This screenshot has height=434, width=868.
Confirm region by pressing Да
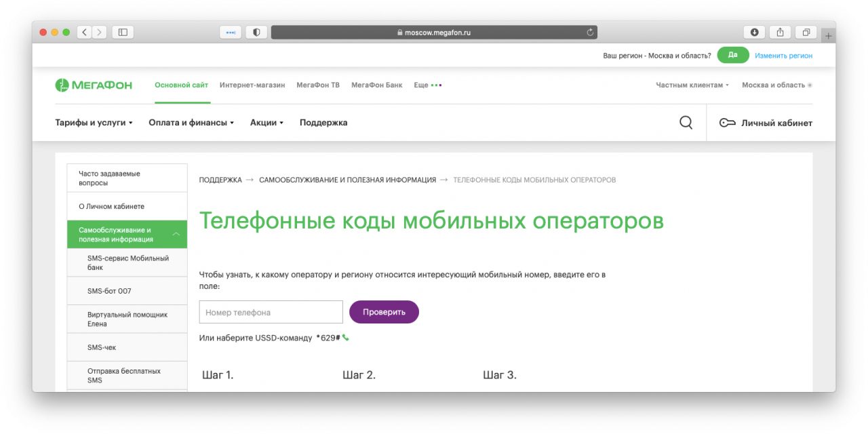(733, 55)
